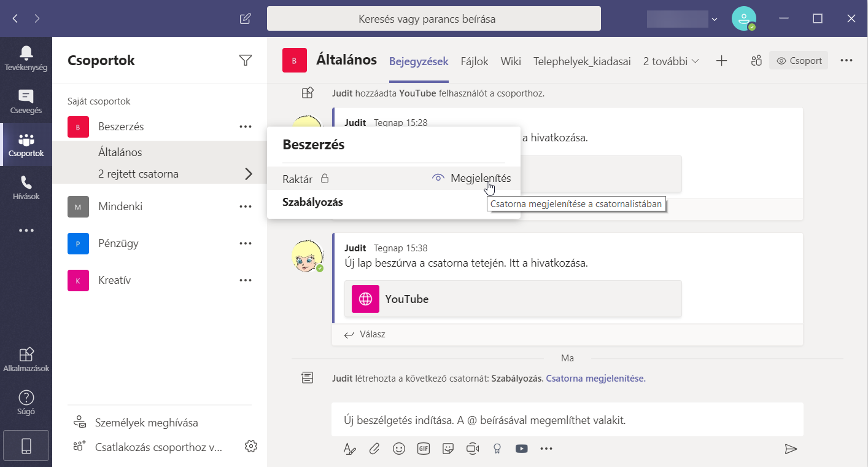Show the Raktár channel with Megjelenítés

471,178
